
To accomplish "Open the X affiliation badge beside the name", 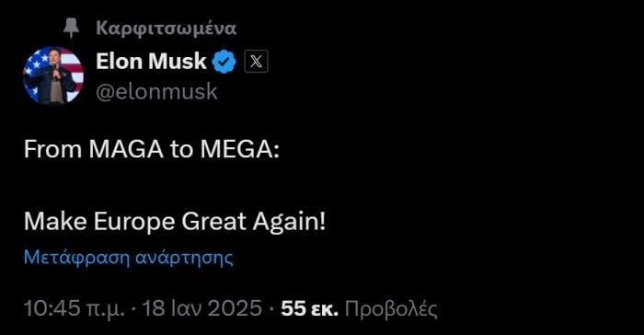I will [257, 62].
